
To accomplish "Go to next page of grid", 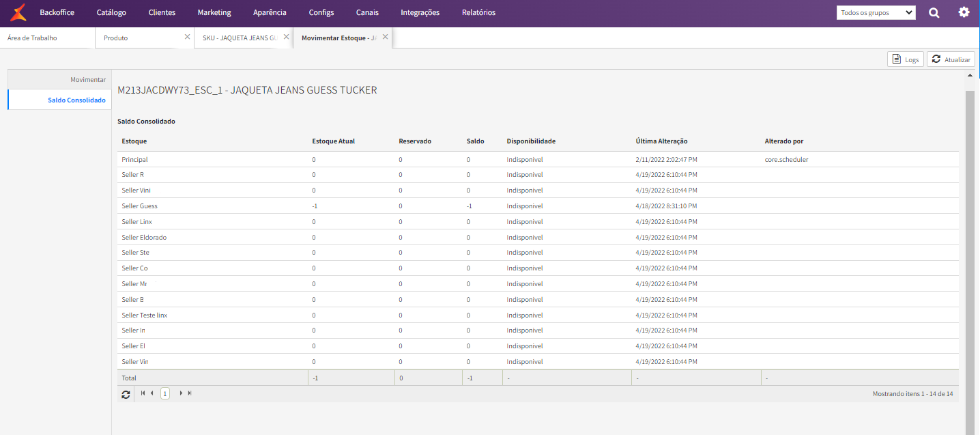I will pos(181,393).
